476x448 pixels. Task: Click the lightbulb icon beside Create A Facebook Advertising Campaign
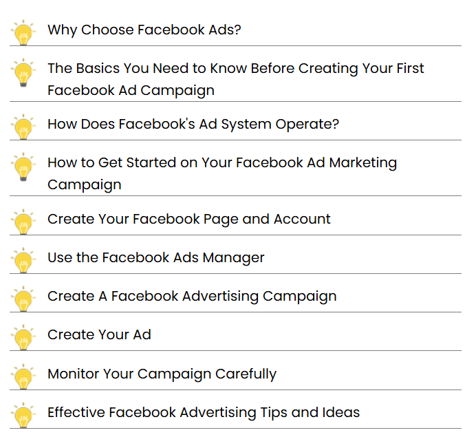click(23, 299)
